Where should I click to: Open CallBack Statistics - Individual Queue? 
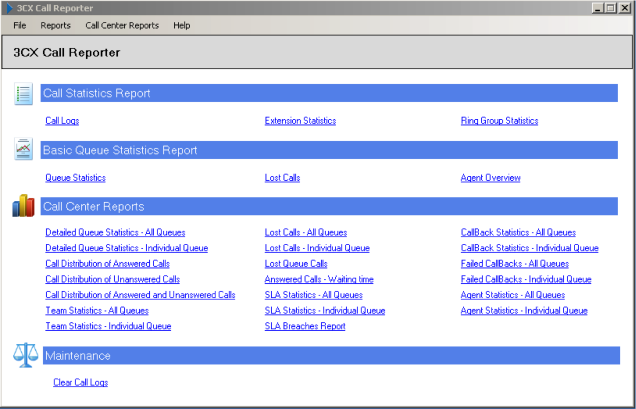[530, 248]
